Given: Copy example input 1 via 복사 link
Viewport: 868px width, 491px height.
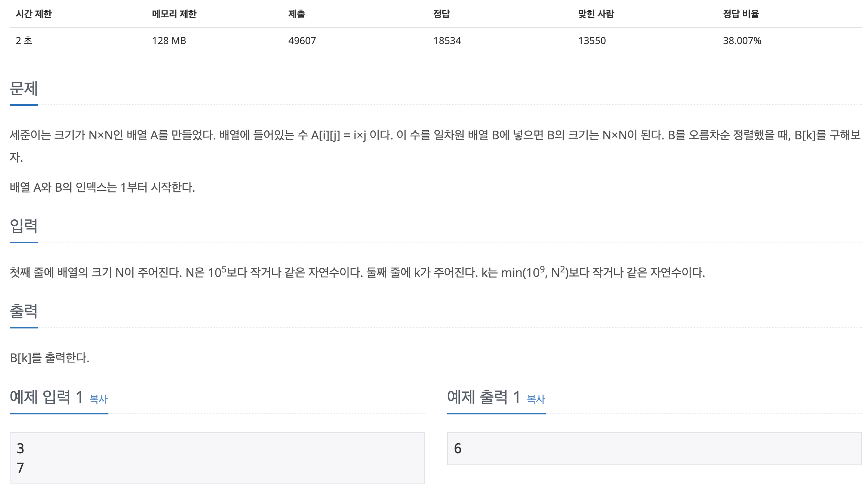Looking at the screenshot, I should [99, 399].
